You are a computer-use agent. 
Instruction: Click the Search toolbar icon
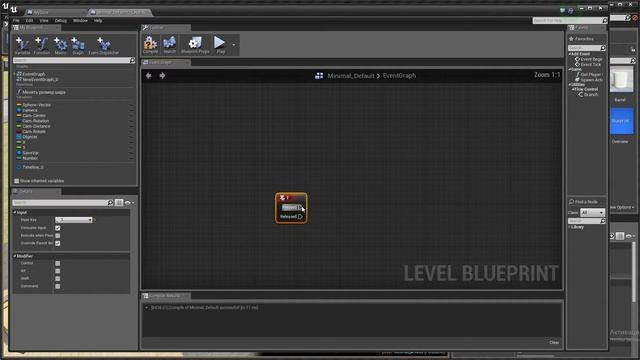[x=169, y=43]
